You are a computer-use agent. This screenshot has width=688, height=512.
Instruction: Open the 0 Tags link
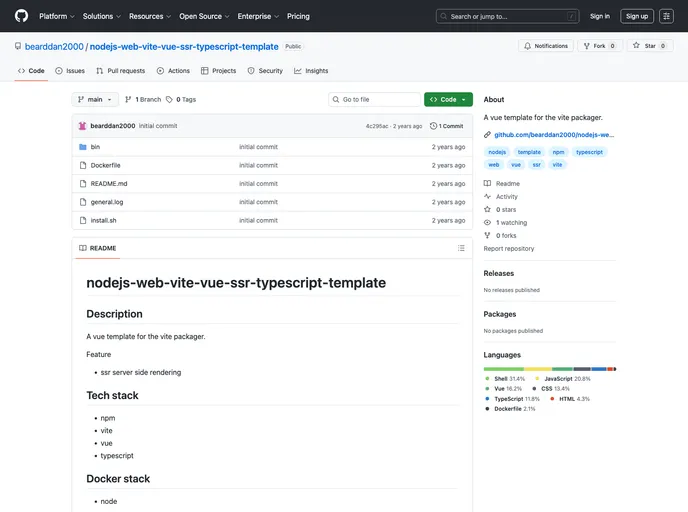[x=181, y=100]
